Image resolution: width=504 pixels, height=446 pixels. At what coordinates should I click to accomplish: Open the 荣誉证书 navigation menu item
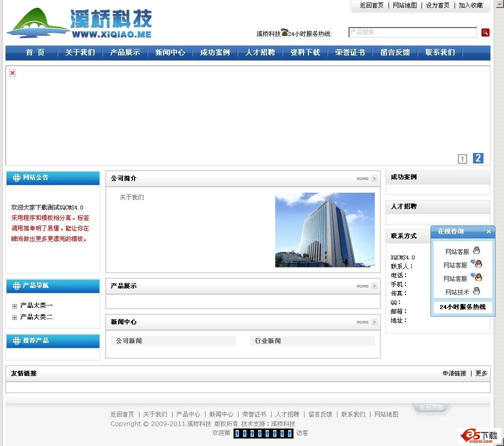(x=349, y=52)
